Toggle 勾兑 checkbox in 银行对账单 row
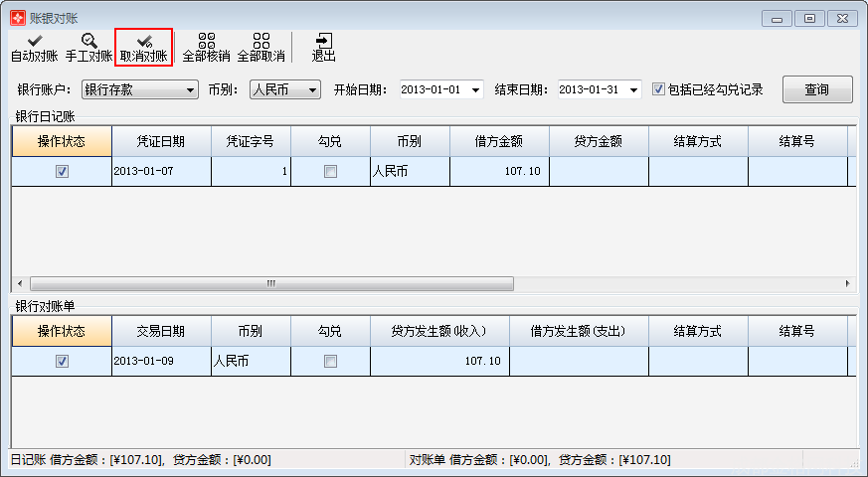868x477 pixels. pyautogui.click(x=330, y=361)
